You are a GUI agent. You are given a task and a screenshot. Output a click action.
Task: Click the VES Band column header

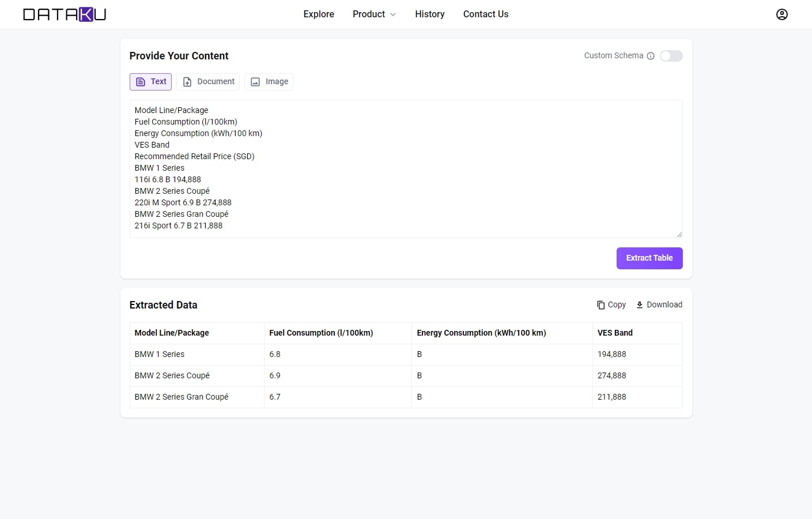615,333
